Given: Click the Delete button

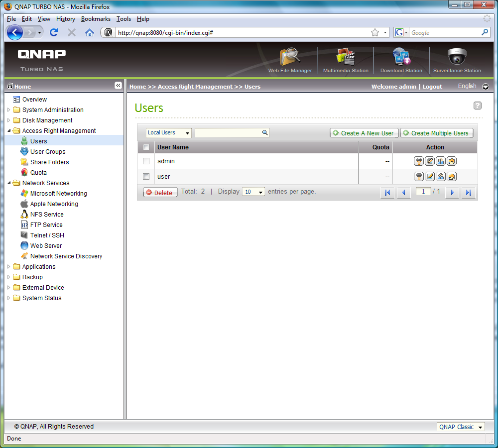Looking at the screenshot, I should pos(160,193).
